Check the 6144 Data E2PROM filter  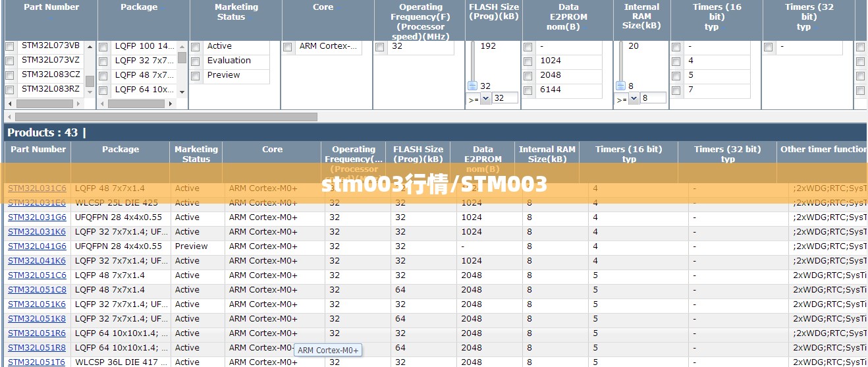coord(528,91)
